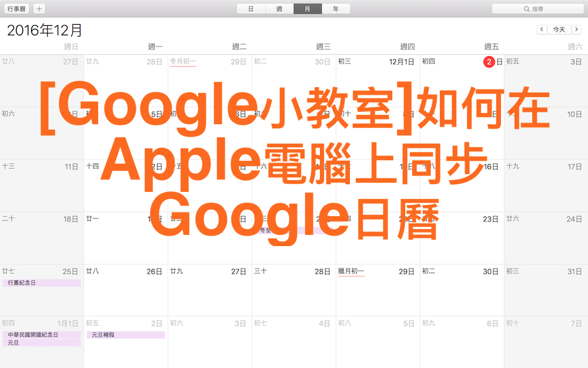Click the 週一 column header
Screen dimensions: 588x368
[x=155, y=47]
